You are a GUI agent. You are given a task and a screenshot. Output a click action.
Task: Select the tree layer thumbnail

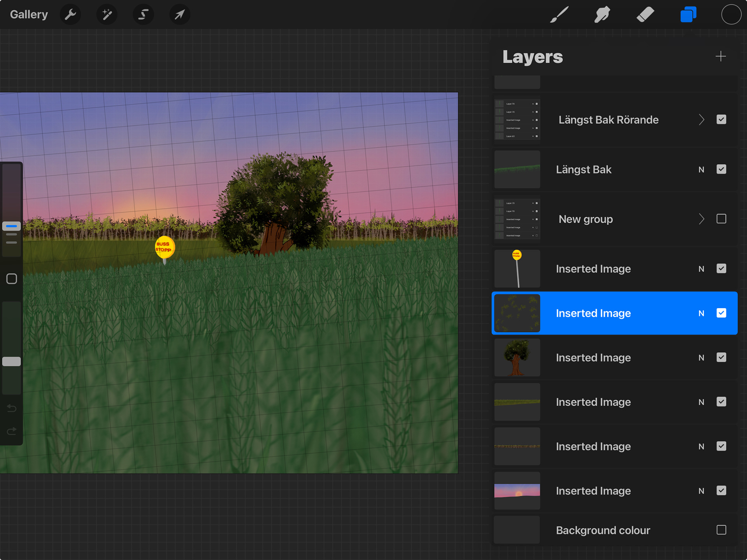pyautogui.click(x=517, y=357)
